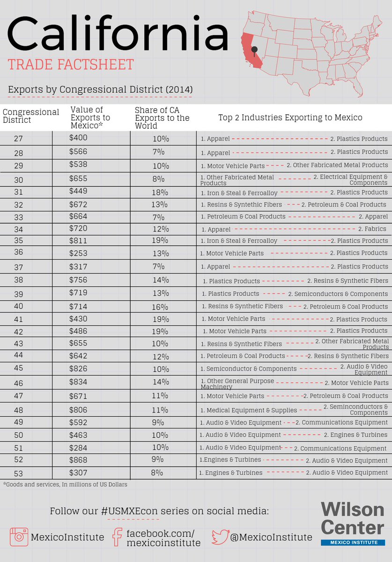Viewport: 392px width, 562px height.
Task: Select district 27 cell
Action: (19, 138)
